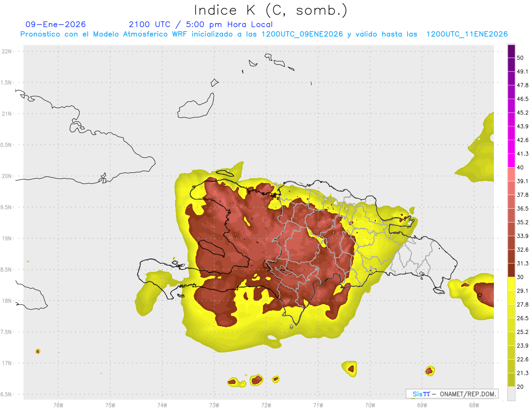Image resolution: width=532 pixels, height=411 pixels.
Task: Click the colorbar value 50
Action: [x=520, y=58]
